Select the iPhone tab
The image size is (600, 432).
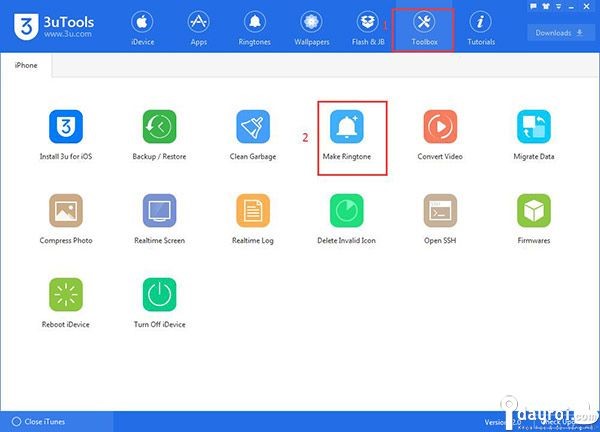click(26, 65)
